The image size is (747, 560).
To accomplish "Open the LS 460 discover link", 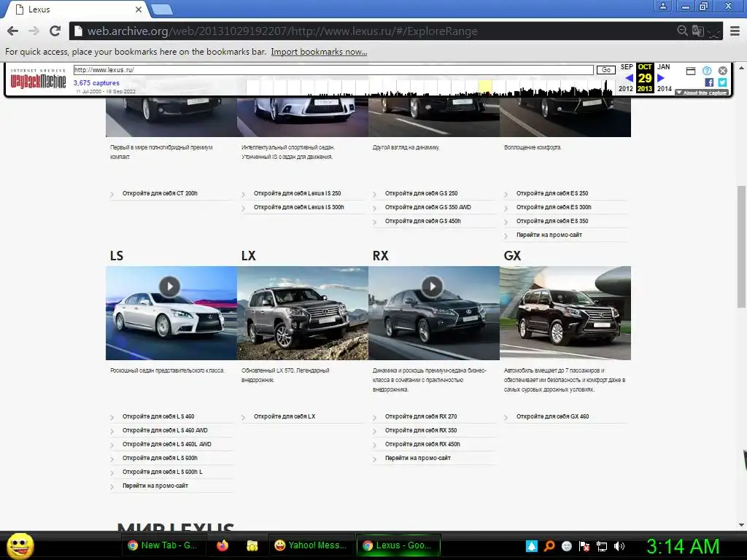I will 158,416.
